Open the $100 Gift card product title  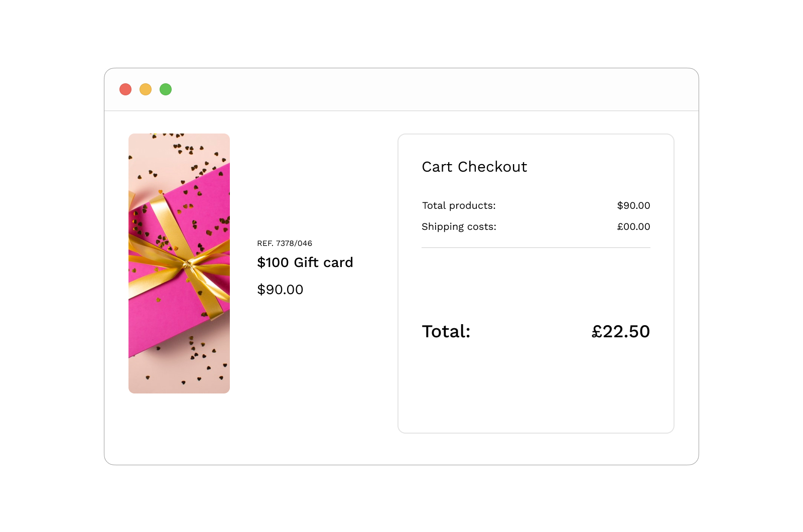pos(305,262)
